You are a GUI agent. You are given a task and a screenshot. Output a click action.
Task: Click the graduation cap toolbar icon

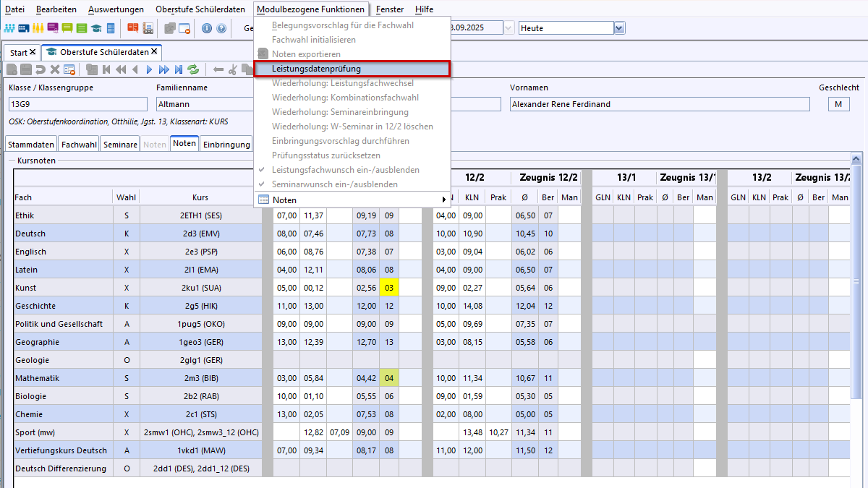coord(95,29)
